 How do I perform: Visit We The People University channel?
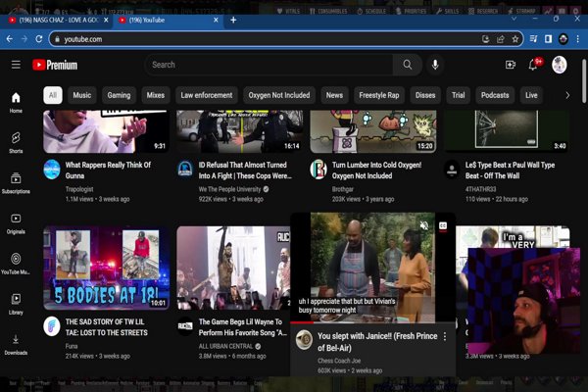pyautogui.click(x=229, y=189)
